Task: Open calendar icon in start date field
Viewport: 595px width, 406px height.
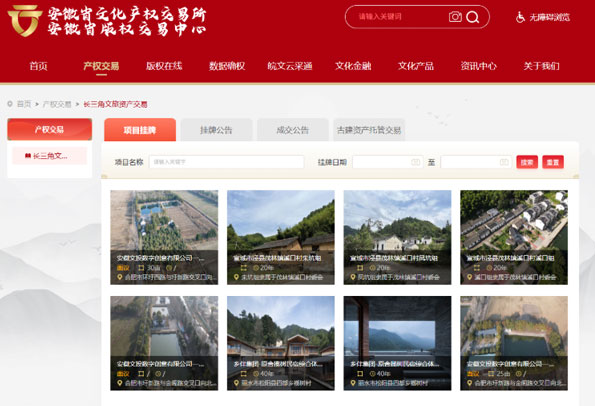Action: point(416,162)
